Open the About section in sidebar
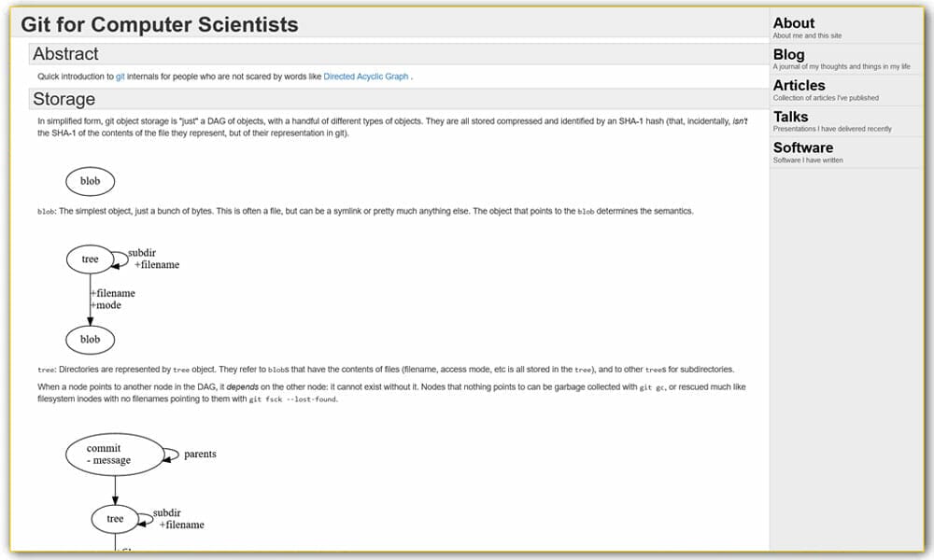Screen dimensions: 934x560 pos(794,23)
